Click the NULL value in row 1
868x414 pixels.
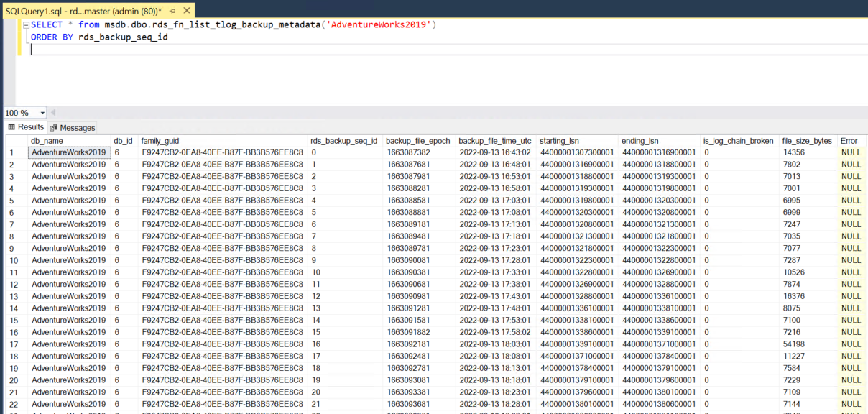851,152
